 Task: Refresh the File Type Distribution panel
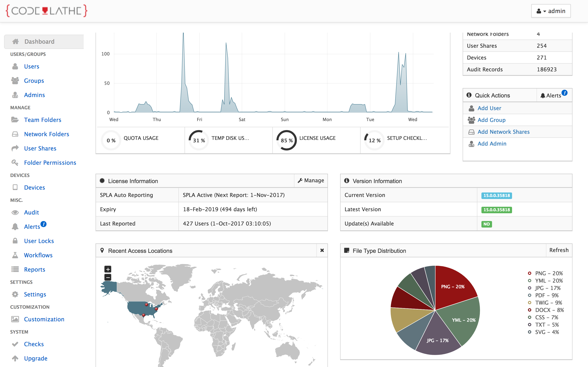559,250
